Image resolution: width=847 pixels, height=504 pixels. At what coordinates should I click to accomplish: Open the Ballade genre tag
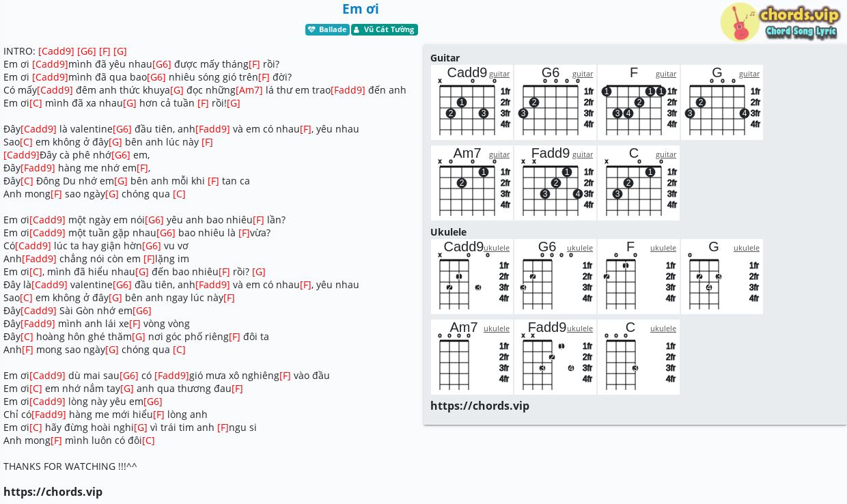click(327, 29)
